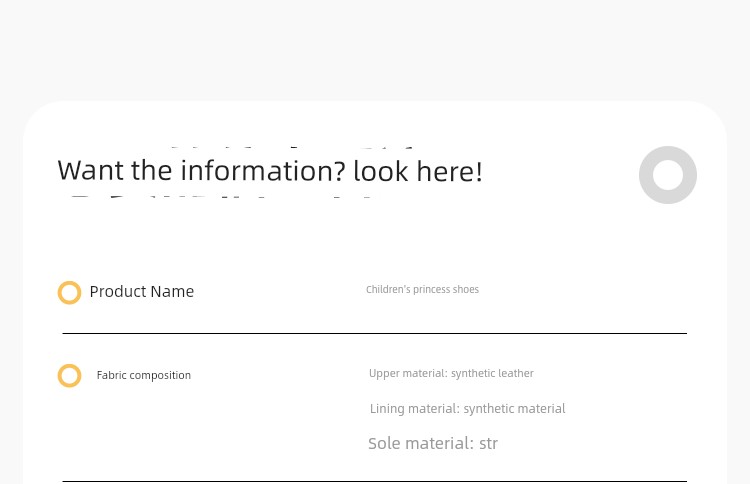Click the word 'here!' in the heading
750x484 pixels.
pos(450,171)
